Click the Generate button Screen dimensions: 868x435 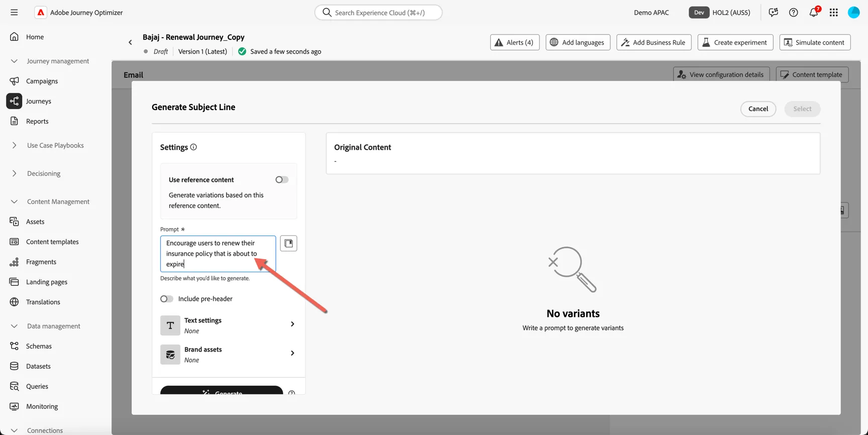pos(222,390)
